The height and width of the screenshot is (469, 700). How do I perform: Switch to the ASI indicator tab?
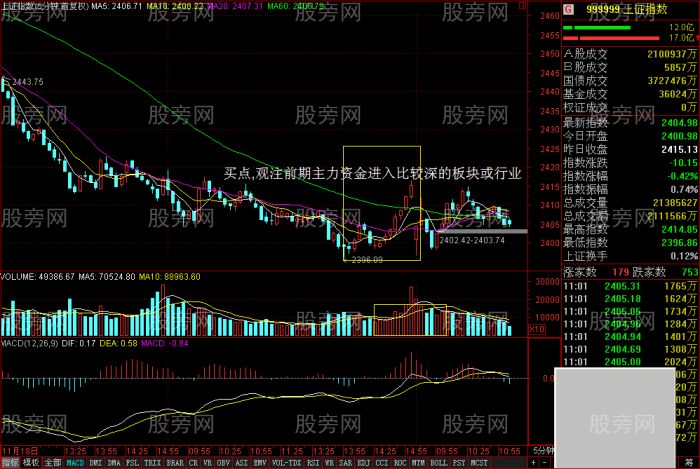click(242, 463)
